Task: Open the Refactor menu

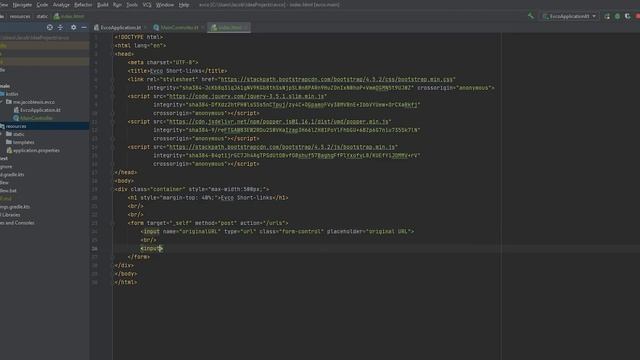Action: pyautogui.click(x=83, y=5)
